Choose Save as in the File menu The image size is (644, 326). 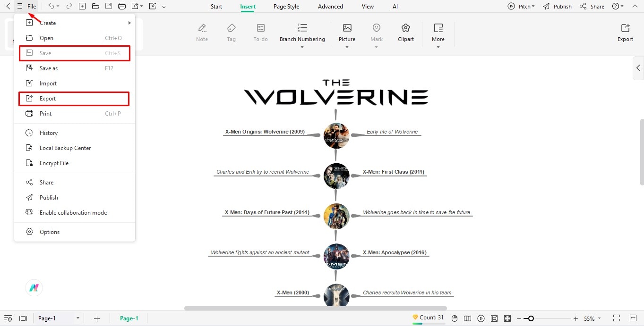75,68
